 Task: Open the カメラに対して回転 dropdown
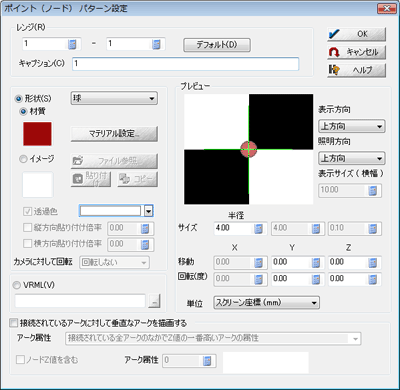point(114,263)
